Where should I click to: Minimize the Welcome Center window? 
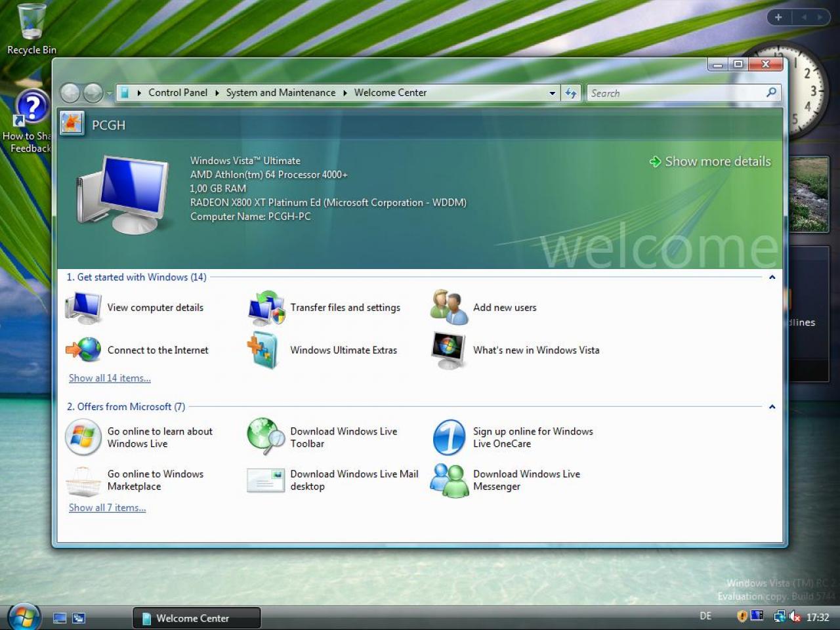pyautogui.click(x=717, y=64)
